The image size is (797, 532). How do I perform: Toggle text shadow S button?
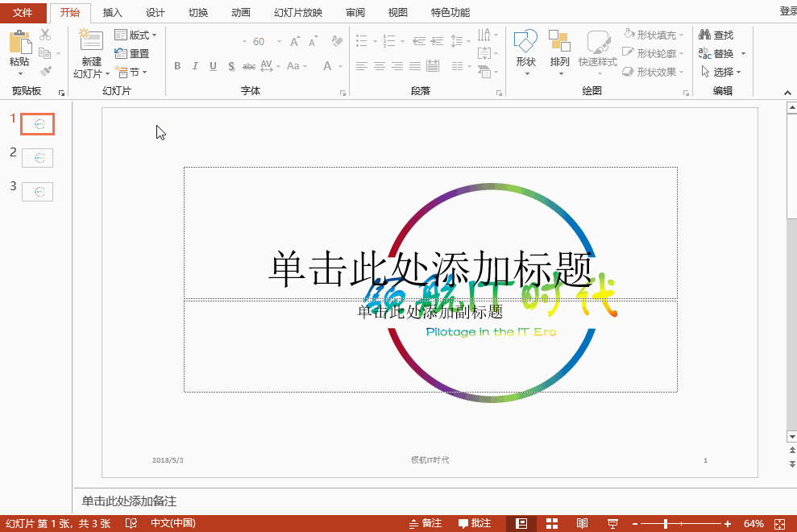click(231, 65)
